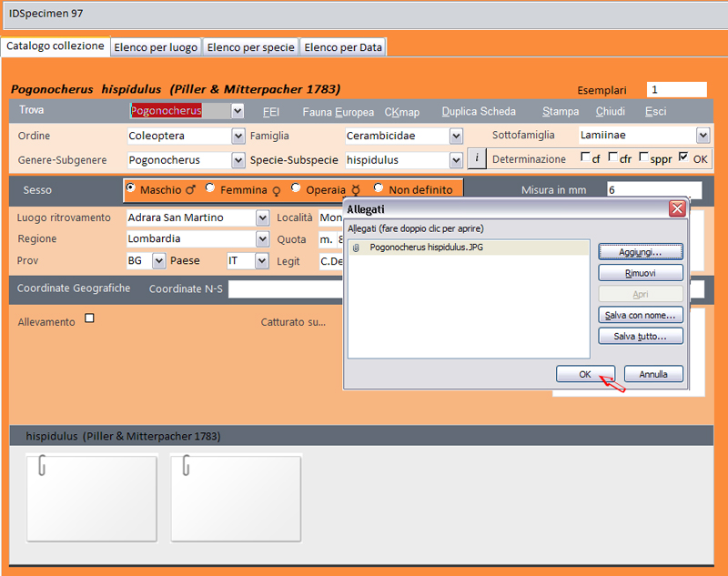Viewport: 728px width, 576px height.
Task: Enable the cf determinazione checkbox
Action: tap(585, 157)
